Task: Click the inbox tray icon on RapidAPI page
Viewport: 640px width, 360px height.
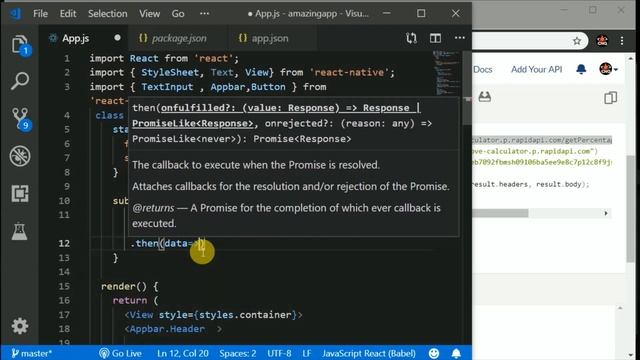Action: [484, 97]
